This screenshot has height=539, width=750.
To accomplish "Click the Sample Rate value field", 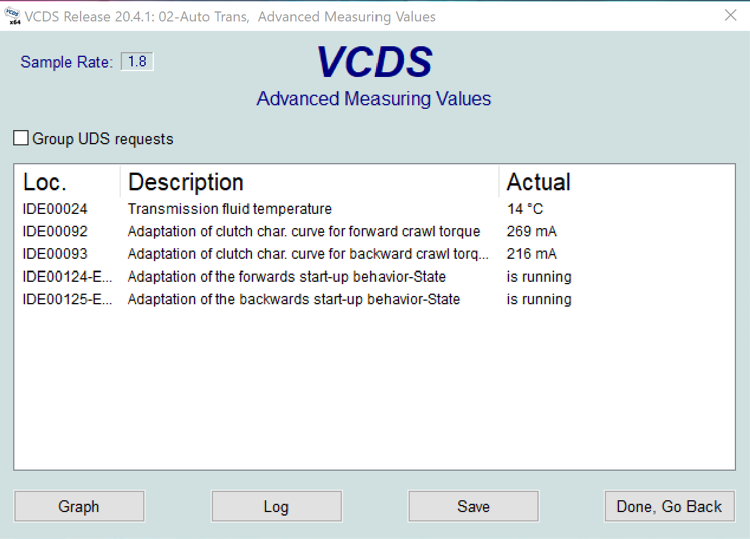I will click(137, 62).
